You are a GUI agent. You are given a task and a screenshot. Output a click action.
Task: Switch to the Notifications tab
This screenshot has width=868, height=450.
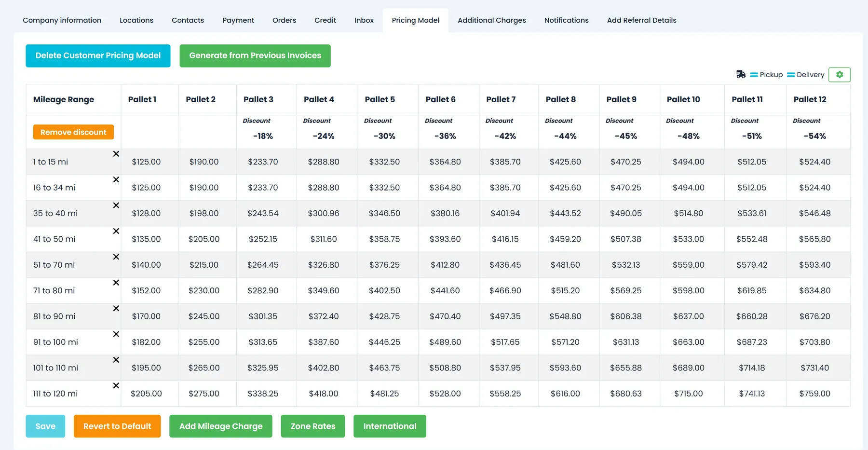click(x=567, y=20)
